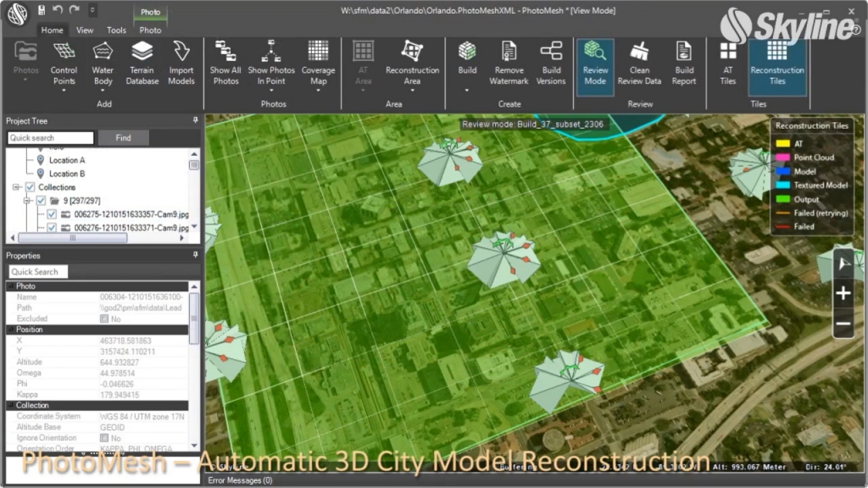This screenshot has width=868, height=488.
Task: Open the Build dropdown arrow
Action: click(x=467, y=90)
